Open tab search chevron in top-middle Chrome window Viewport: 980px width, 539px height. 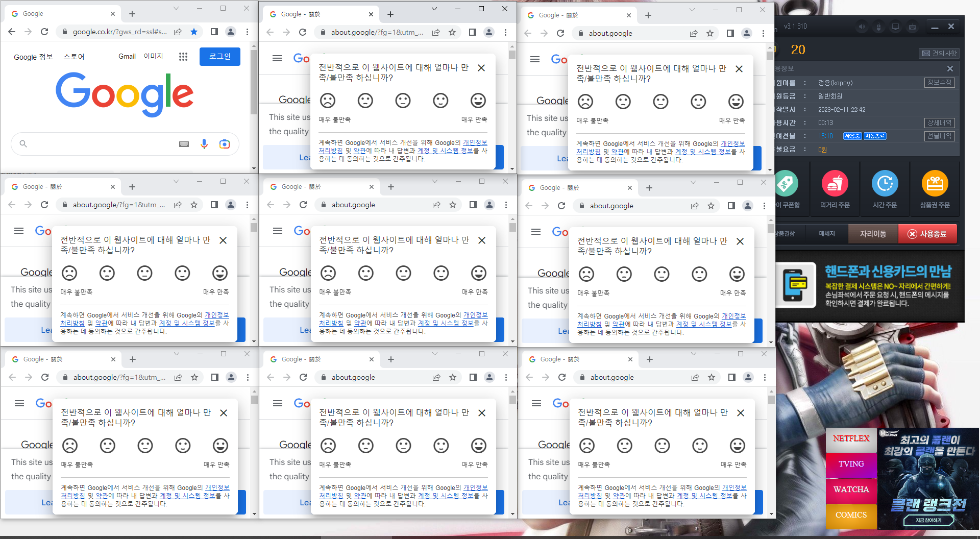tap(434, 9)
